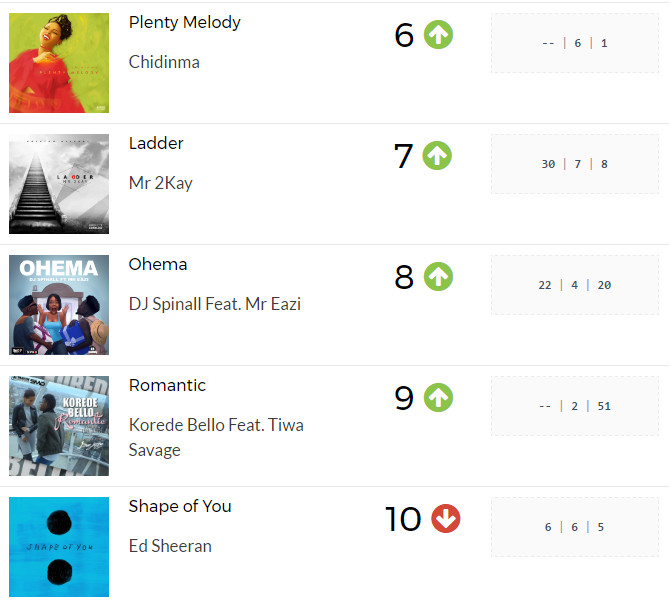This screenshot has width=670, height=604.
Task: Click the green up arrow beside rank 9
Action: pyautogui.click(x=438, y=398)
